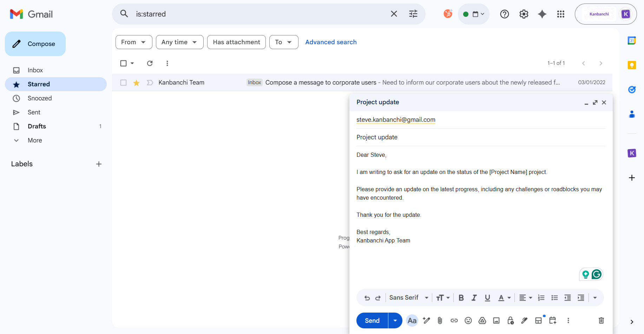The width and height of the screenshot is (644, 334).
Task: Discard the draft with the trash icon
Action: (601, 320)
